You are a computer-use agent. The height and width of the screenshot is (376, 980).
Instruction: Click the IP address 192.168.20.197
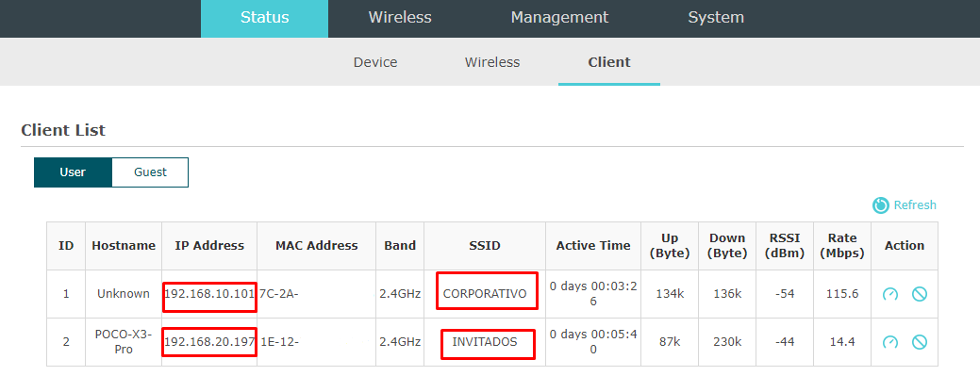point(209,342)
